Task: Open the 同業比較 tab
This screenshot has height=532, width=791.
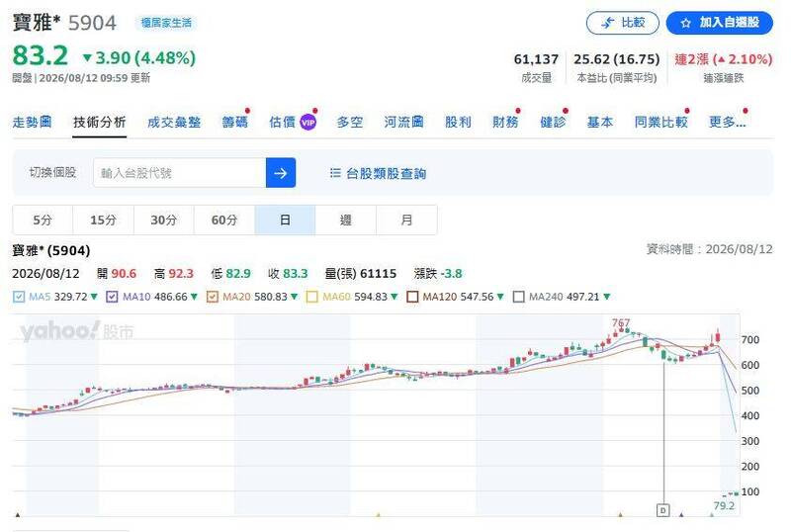Action: click(660, 123)
